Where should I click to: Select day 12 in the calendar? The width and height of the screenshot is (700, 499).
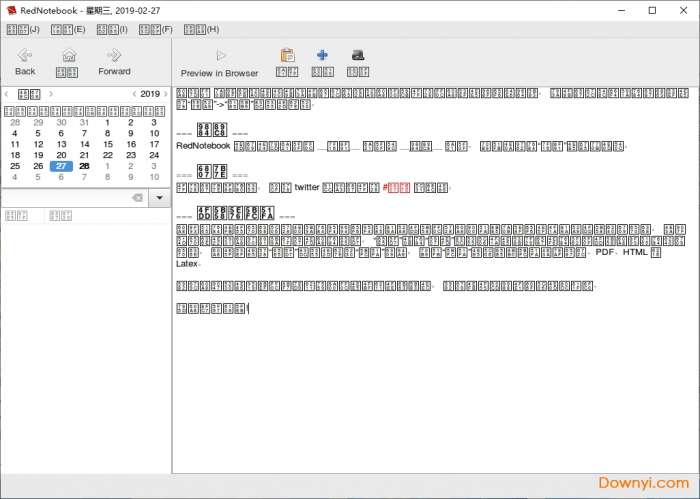click(x=38, y=144)
